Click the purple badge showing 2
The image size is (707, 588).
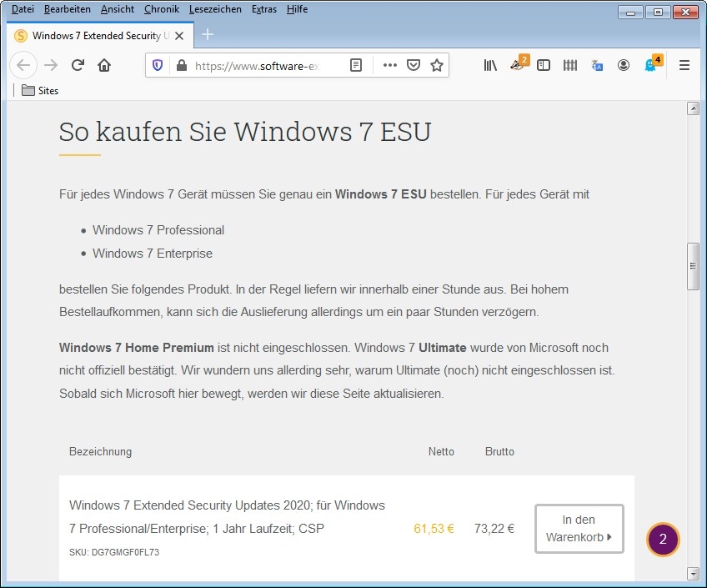663,539
